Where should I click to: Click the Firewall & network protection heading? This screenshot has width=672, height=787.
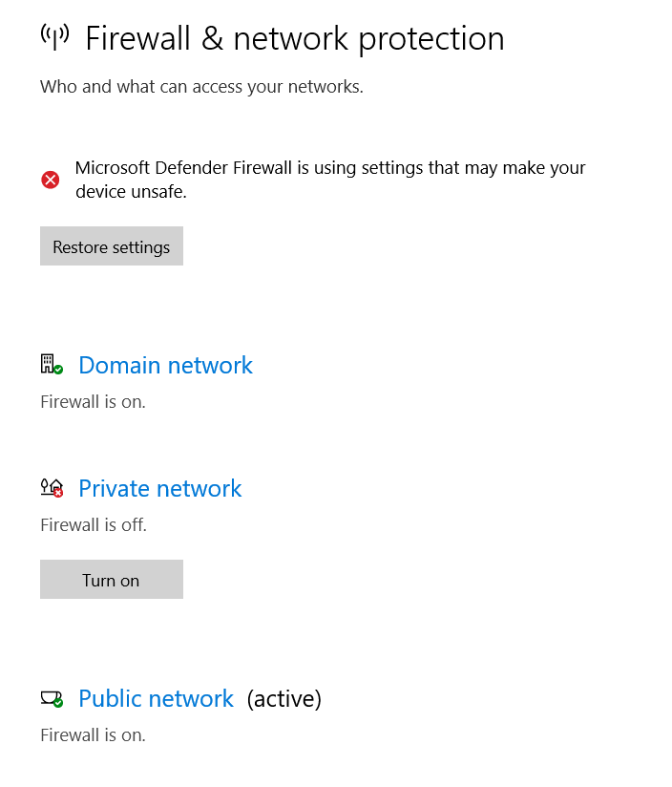coord(294,38)
